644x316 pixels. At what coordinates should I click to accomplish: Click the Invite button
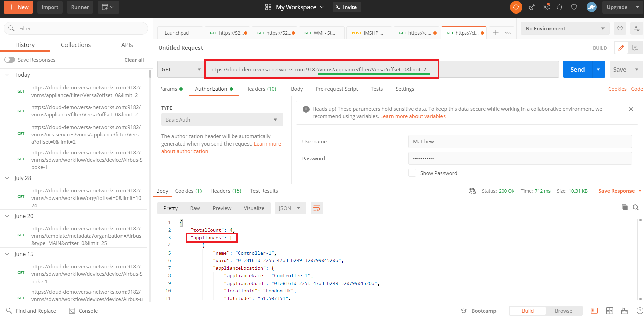pos(347,7)
